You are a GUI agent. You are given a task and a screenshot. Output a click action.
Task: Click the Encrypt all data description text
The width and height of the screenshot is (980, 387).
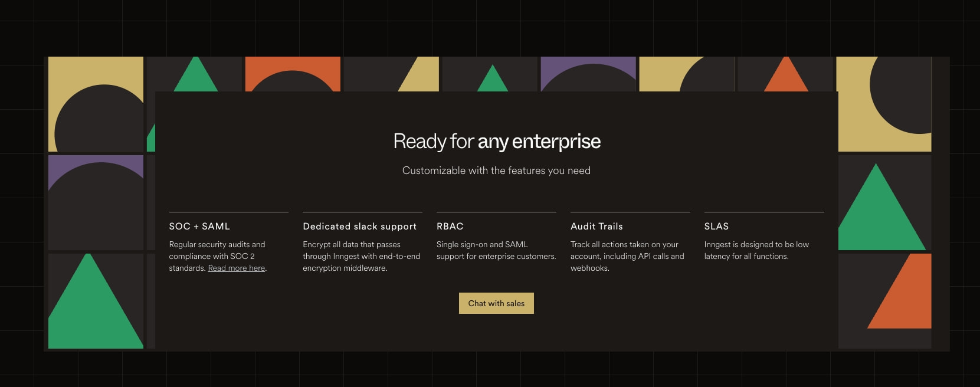point(361,256)
